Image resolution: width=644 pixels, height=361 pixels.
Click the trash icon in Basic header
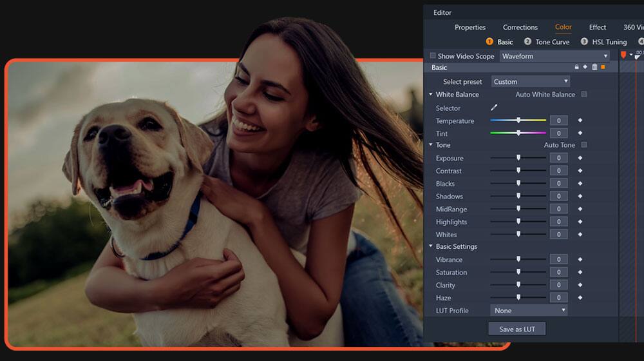click(594, 67)
